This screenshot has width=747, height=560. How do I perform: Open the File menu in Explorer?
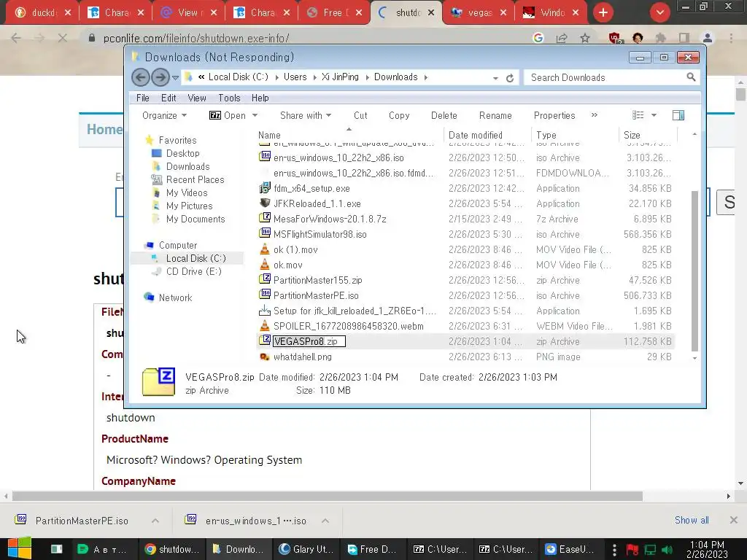click(x=143, y=98)
